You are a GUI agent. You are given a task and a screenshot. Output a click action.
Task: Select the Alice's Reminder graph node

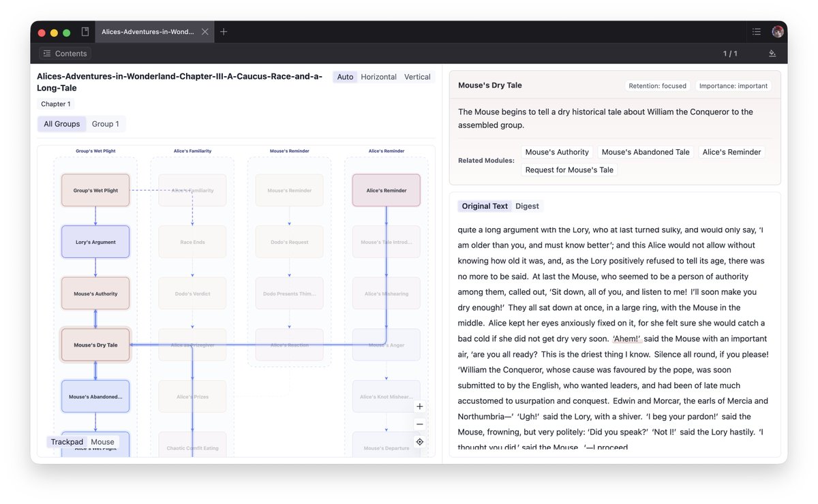click(387, 191)
